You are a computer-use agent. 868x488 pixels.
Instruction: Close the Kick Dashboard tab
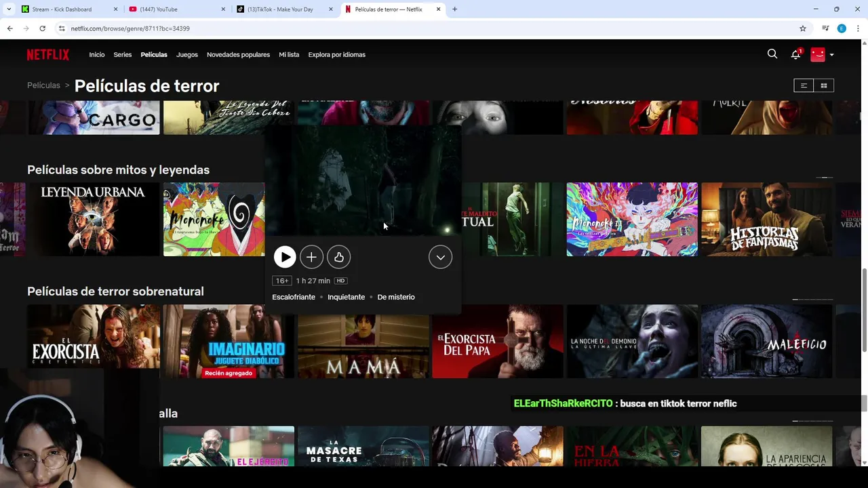coord(115,9)
